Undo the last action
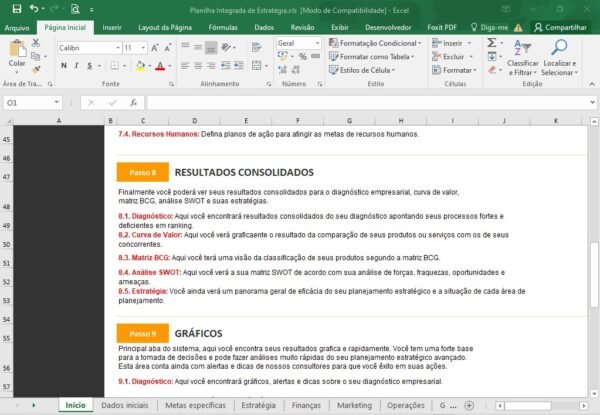 (34, 9)
